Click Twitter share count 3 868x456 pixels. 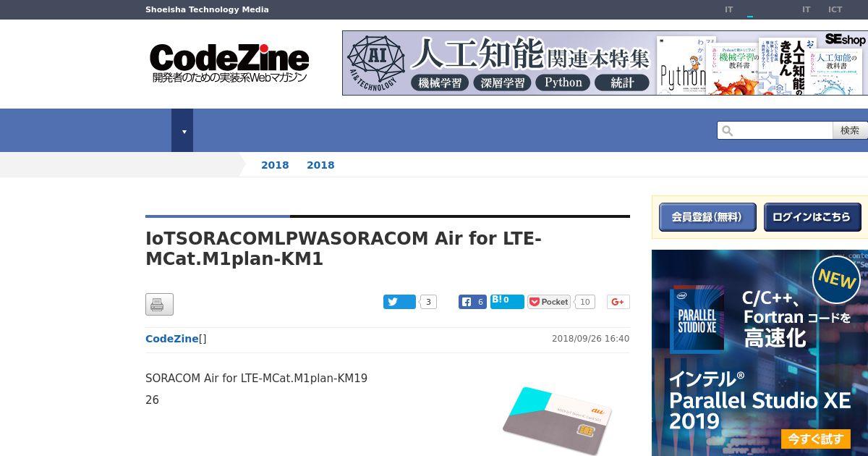pyautogui.click(x=428, y=302)
